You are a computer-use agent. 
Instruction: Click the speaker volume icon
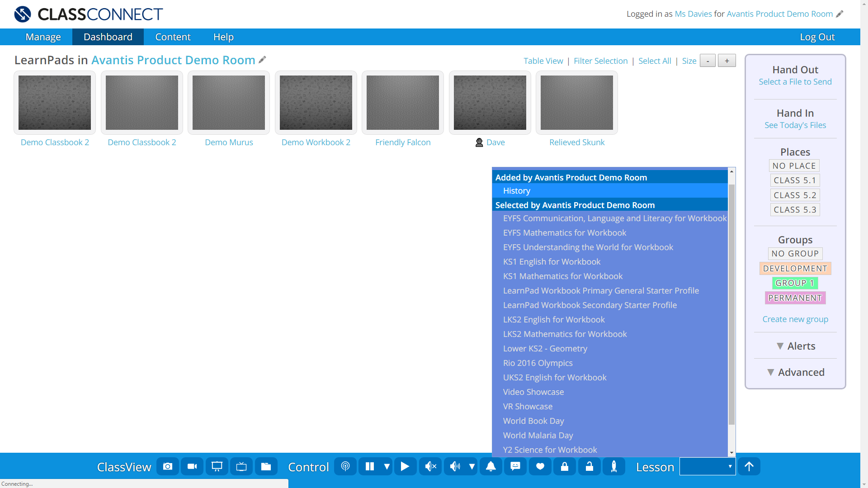(x=455, y=466)
